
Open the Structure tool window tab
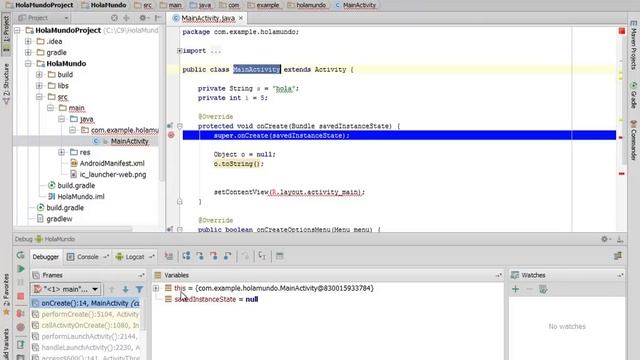[6, 84]
